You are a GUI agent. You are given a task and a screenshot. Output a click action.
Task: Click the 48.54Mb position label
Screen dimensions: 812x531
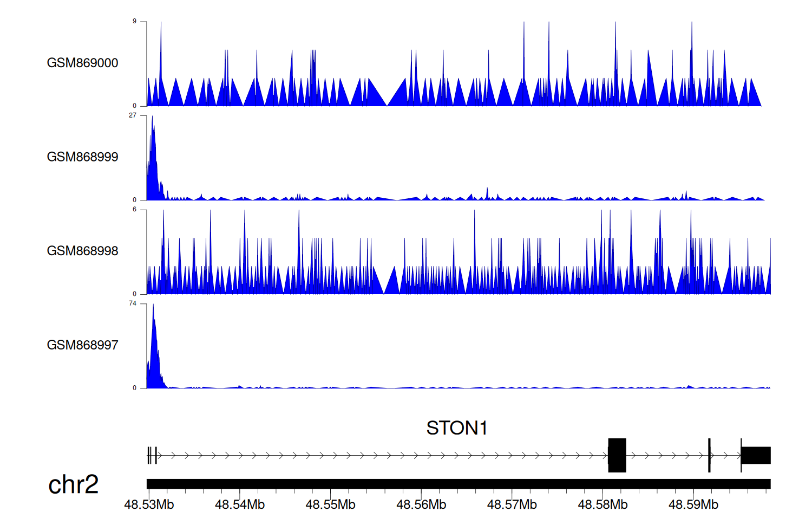coord(240,504)
